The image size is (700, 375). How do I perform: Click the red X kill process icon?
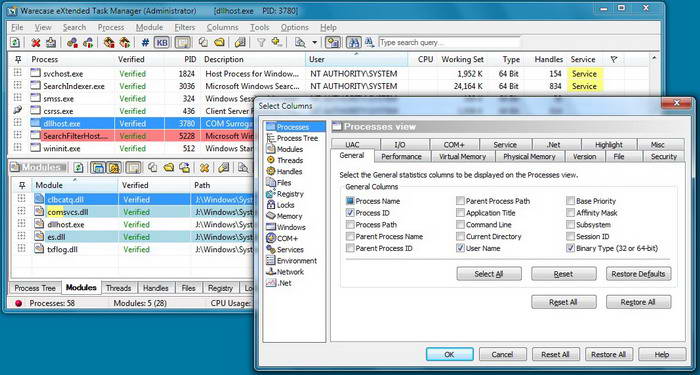coord(36,42)
